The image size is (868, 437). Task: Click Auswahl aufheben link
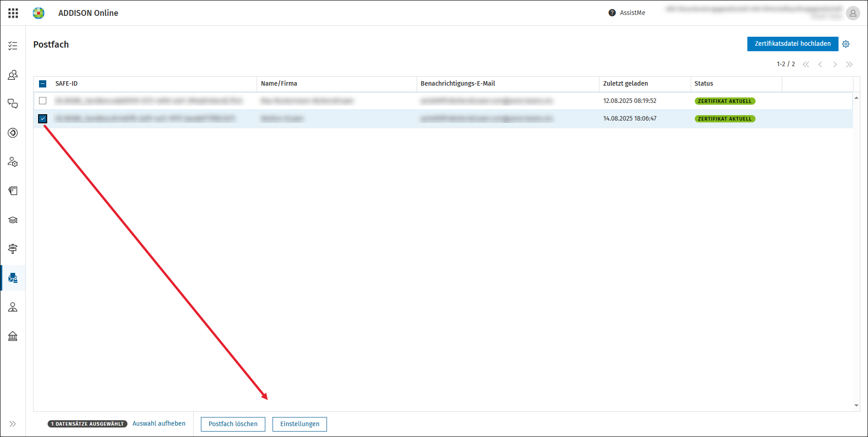tap(159, 423)
